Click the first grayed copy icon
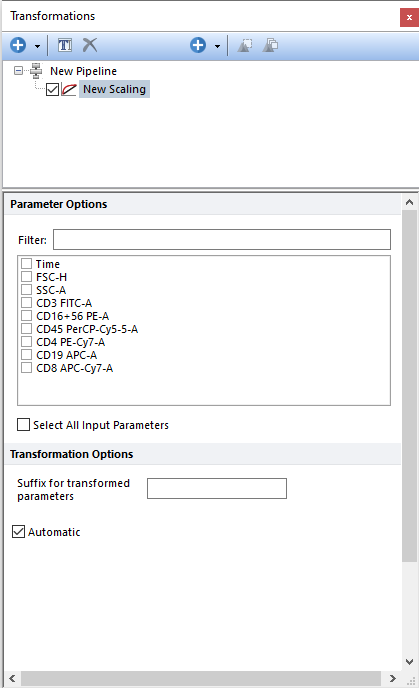 pos(245,45)
